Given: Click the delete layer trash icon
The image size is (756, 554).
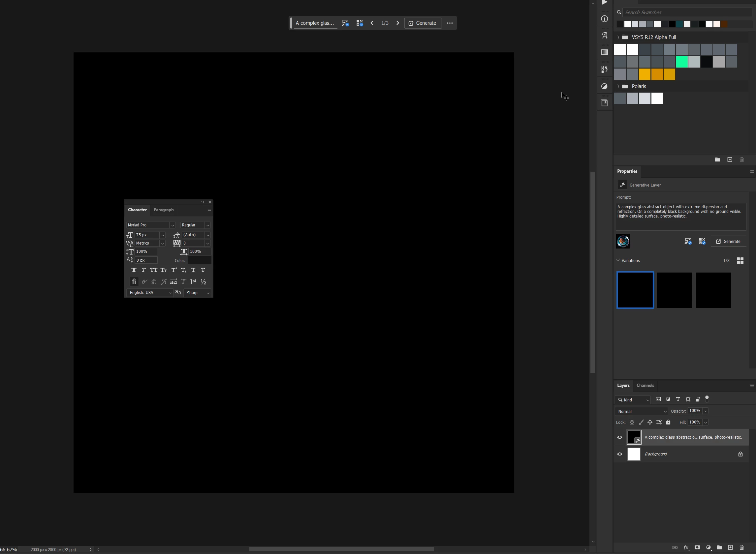Looking at the screenshot, I should (x=741, y=548).
